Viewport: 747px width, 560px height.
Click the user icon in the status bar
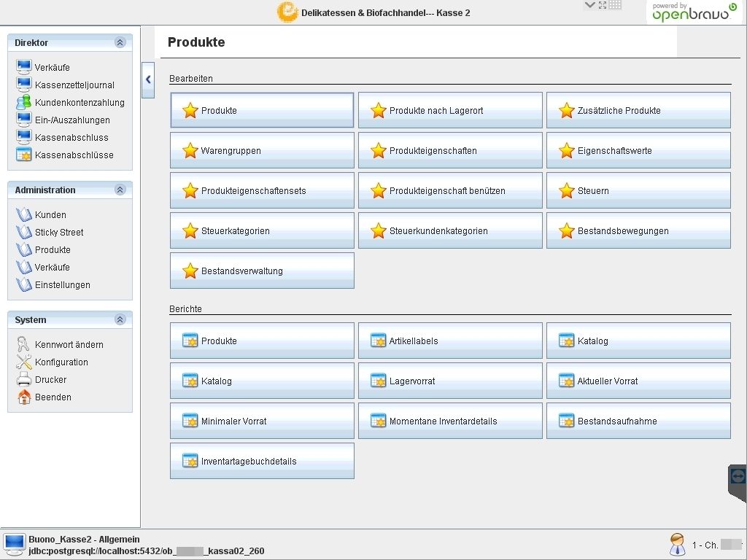point(678,545)
